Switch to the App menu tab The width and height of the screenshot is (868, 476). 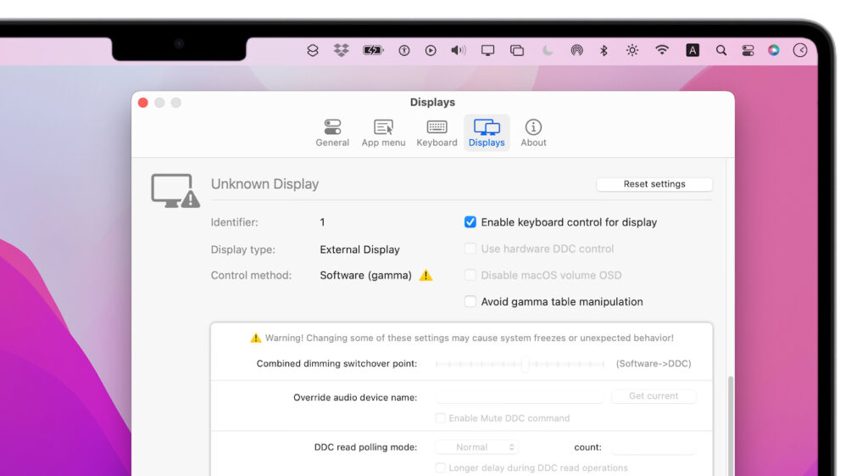tap(383, 133)
